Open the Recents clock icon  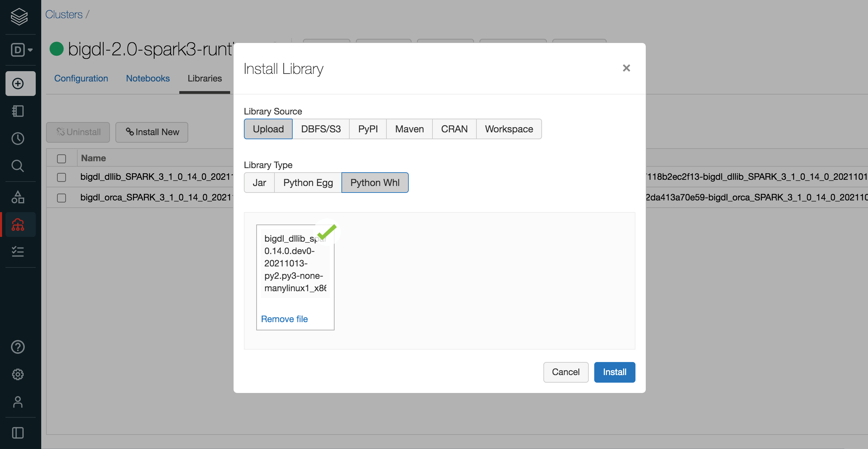(18, 139)
